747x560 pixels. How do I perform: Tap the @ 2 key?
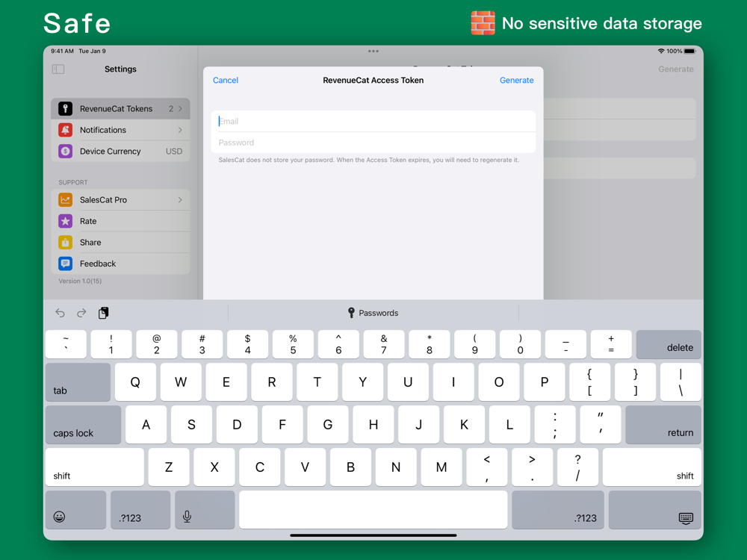click(156, 344)
